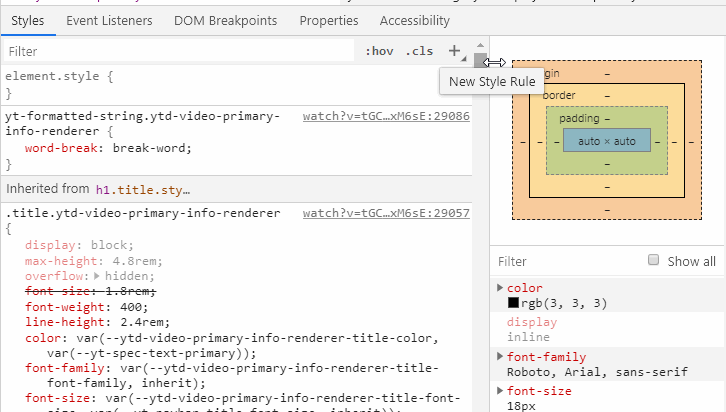This screenshot has width=726, height=412.
Task: Open the DOM Breakpoints tab
Action: pyautogui.click(x=225, y=21)
